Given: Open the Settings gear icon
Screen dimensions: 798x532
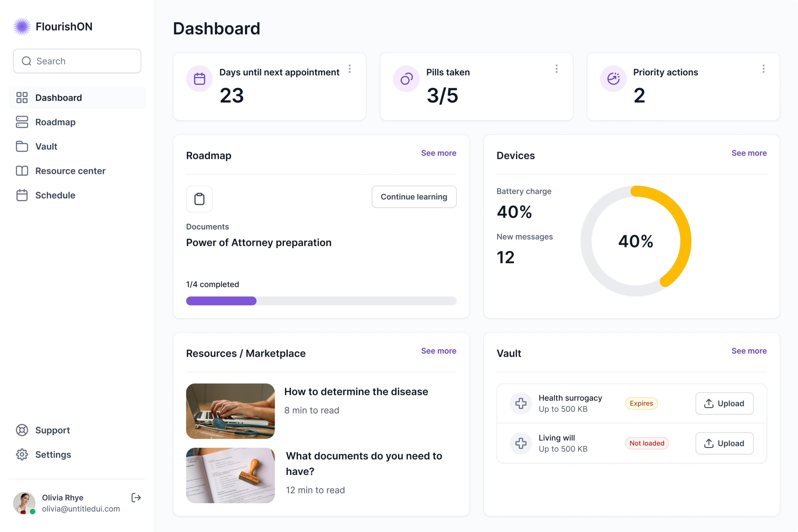Looking at the screenshot, I should tap(22, 454).
